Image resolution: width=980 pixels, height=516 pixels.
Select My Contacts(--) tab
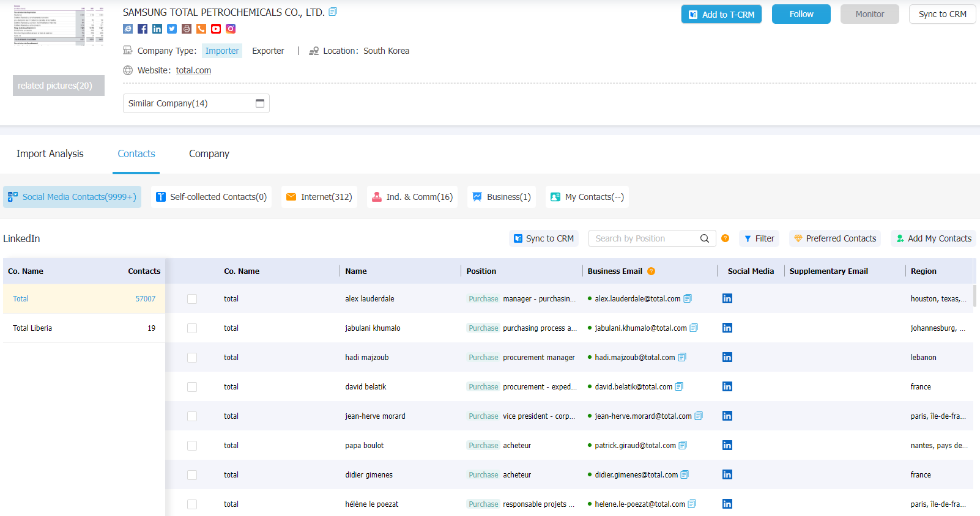[587, 197]
